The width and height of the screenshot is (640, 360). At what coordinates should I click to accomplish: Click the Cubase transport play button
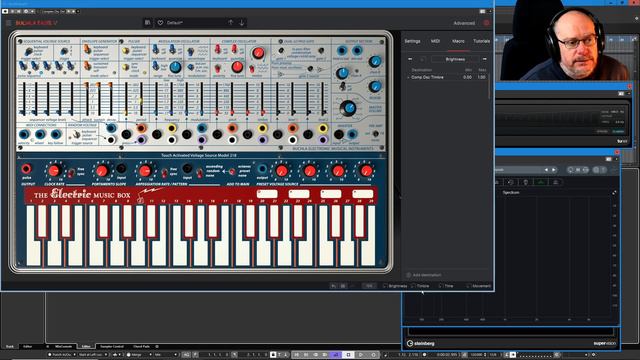click(x=360, y=355)
